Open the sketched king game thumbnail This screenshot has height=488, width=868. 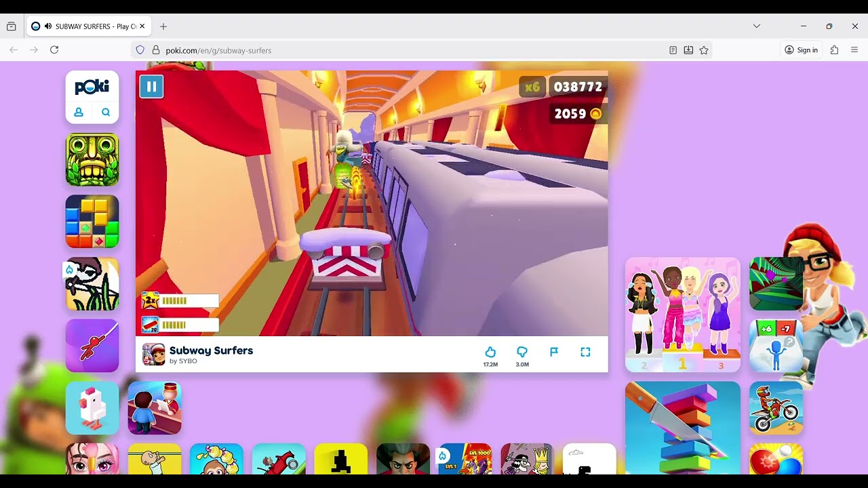[528, 459]
